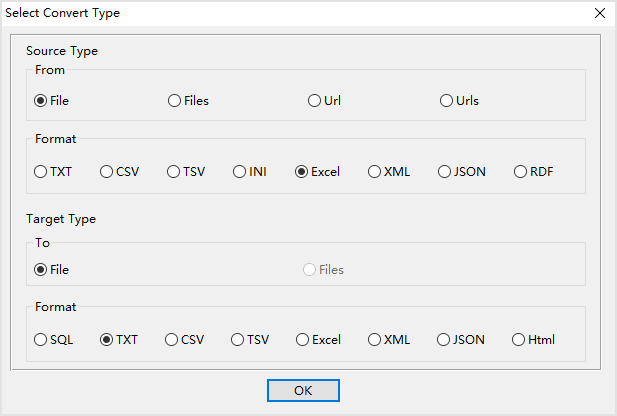Set target format to CSV

pyautogui.click(x=172, y=339)
